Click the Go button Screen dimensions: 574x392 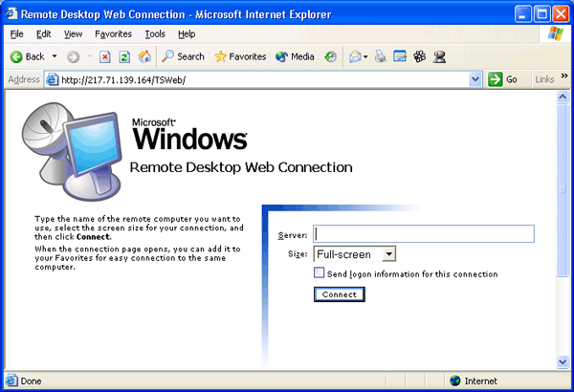pos(503,79)
